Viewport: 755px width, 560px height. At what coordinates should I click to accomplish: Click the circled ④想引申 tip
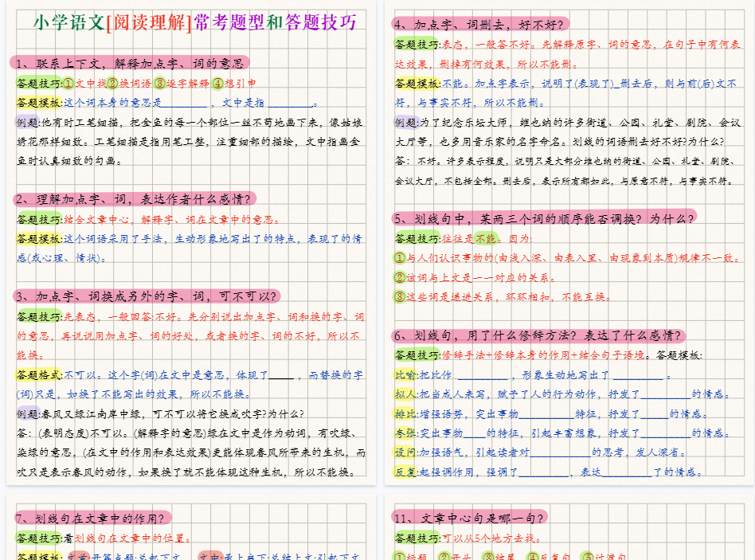tap(234, 83)
